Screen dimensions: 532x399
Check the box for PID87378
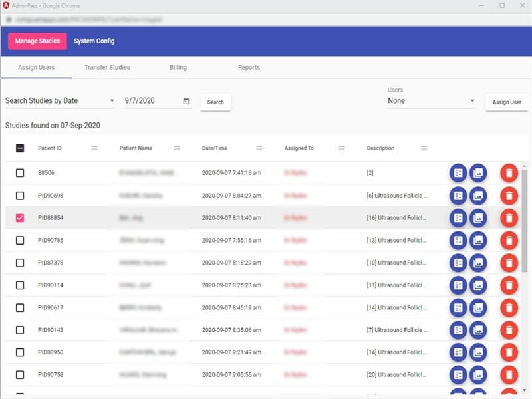click(20, 263)
